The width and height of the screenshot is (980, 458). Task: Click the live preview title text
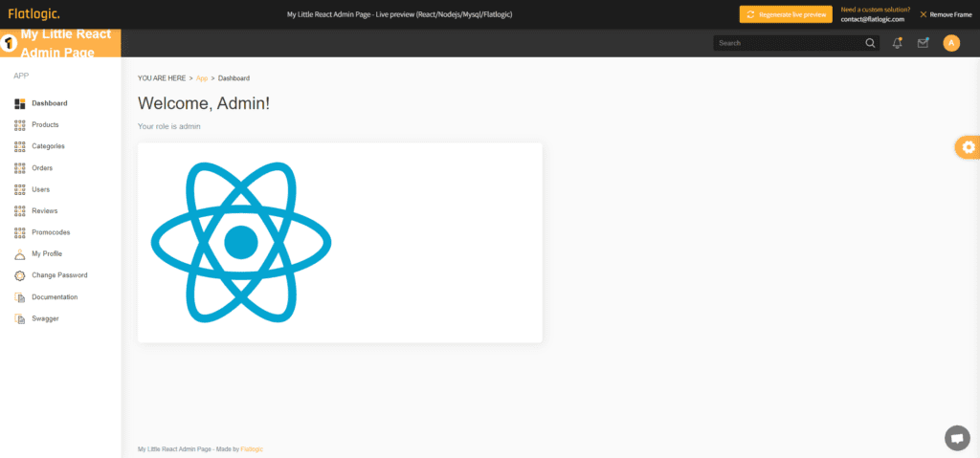point(399,14)
